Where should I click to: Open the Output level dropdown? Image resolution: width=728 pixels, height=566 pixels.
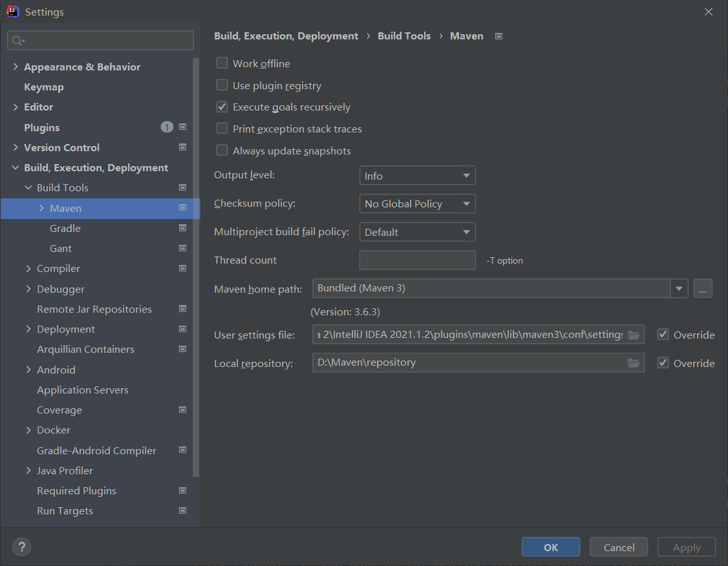click(418, 175)
